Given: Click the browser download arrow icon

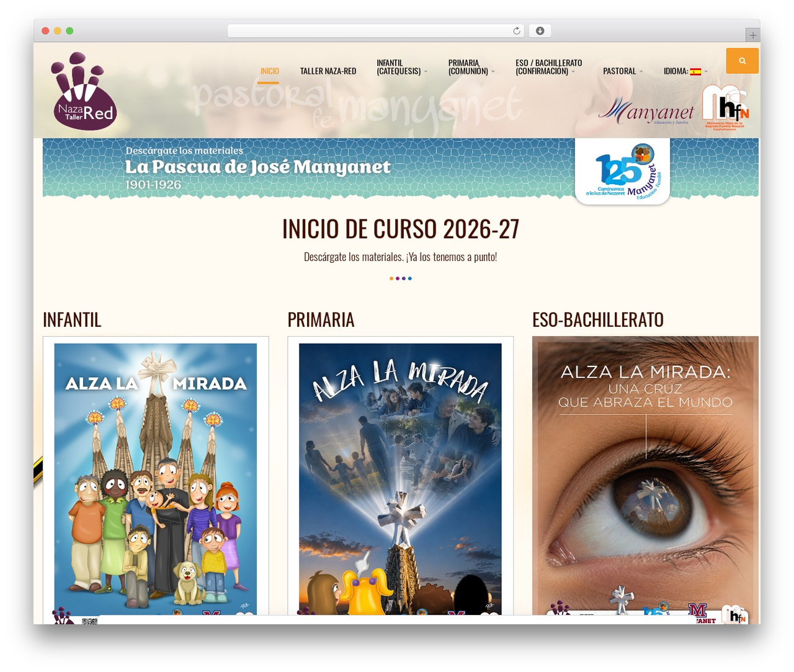Looking at the screenshot, I should [x=540, y=31].
